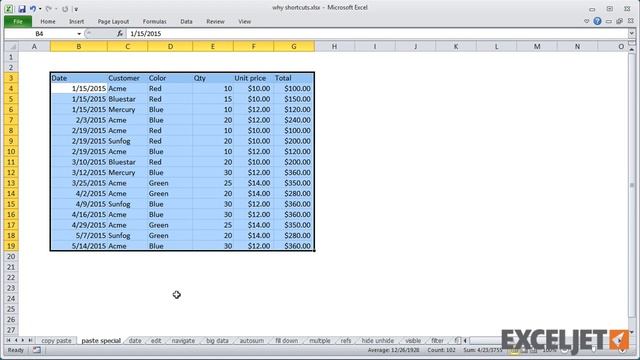Switch to the Home ribbon tab
Viewport: 640px width, 360px height.
48,21
